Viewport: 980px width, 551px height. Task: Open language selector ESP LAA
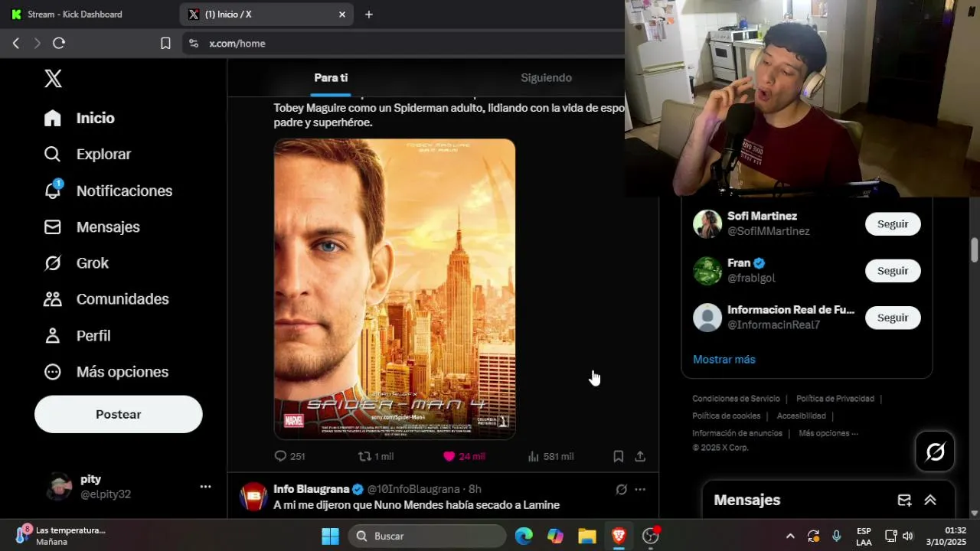[864, 536]
